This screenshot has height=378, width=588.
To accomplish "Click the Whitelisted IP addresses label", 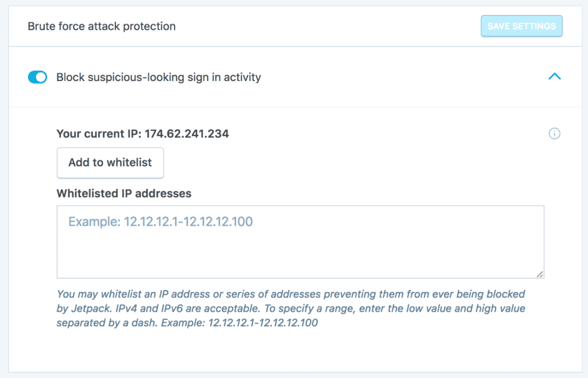I will tap(124, 194).
